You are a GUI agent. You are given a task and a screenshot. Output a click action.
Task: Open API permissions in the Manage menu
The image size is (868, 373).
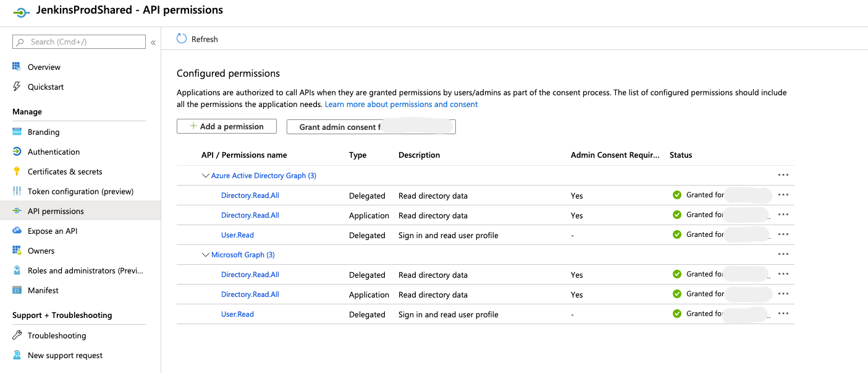click(56, 211)
